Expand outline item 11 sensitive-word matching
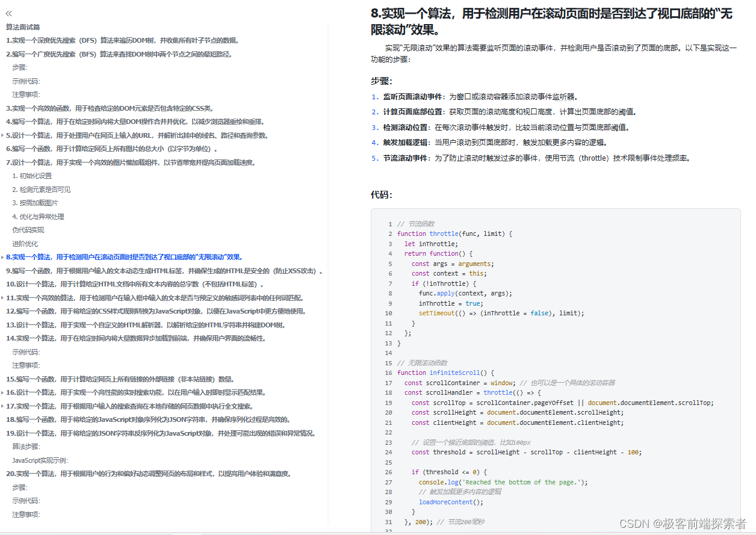 pos(2,298)
